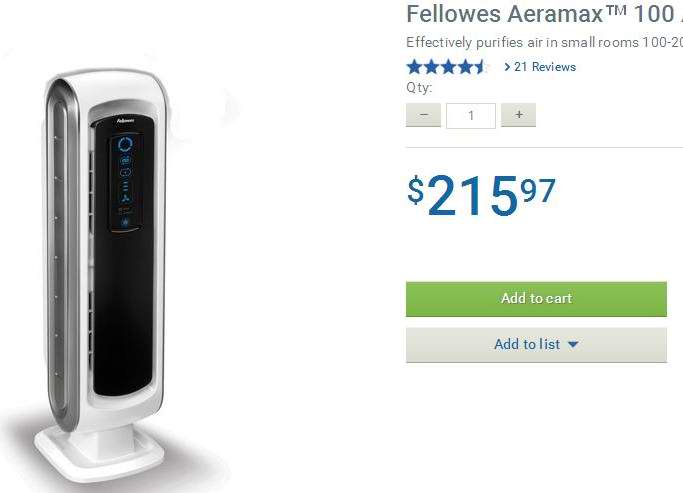This screenshot has height=493, width=683.
Task: Select the third rating star
Action: [x=448, y=67]
